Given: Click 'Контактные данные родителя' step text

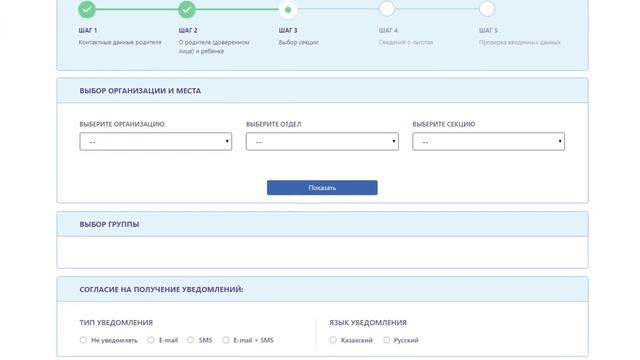Looking at the screenshot, I should click(x=120, y=42).
